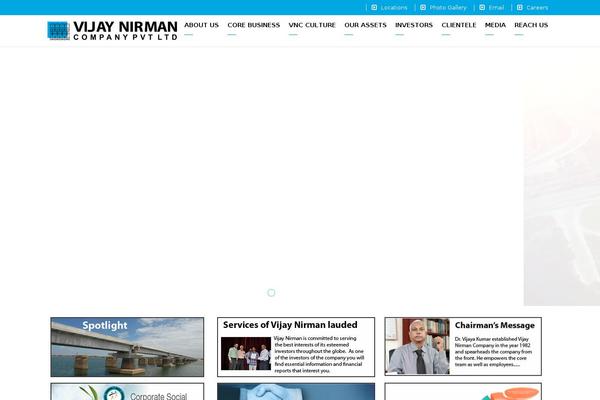Click the Chairman's Message heading
Screen dimensions: 600x400
(494, 325)
